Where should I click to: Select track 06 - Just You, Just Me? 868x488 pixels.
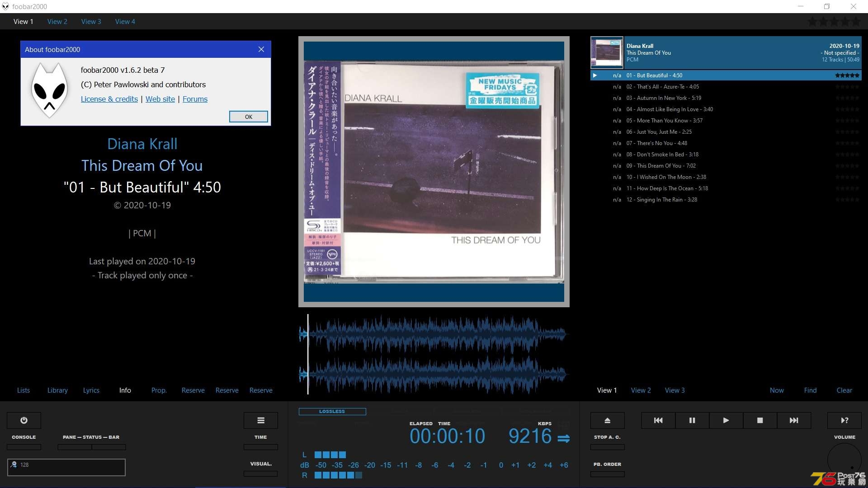726,132
